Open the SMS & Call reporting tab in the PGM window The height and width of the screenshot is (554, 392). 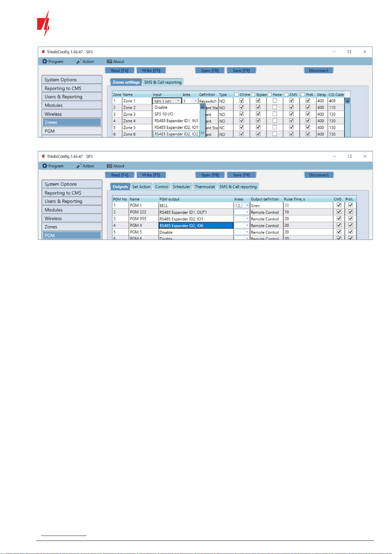(x=238, y=187)
